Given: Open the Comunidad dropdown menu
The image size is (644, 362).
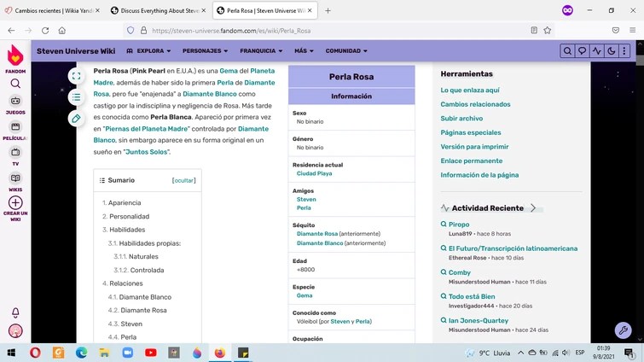Looking at the screenshot, I should [346, 51].
